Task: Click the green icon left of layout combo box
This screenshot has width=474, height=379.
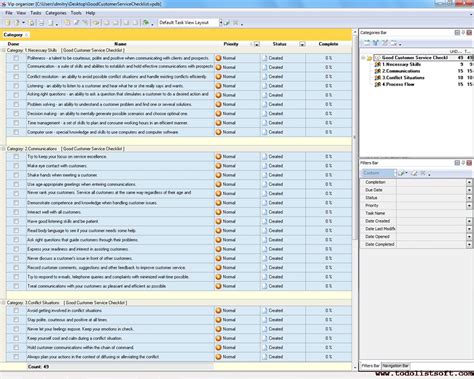Action: tap(146, 23)
